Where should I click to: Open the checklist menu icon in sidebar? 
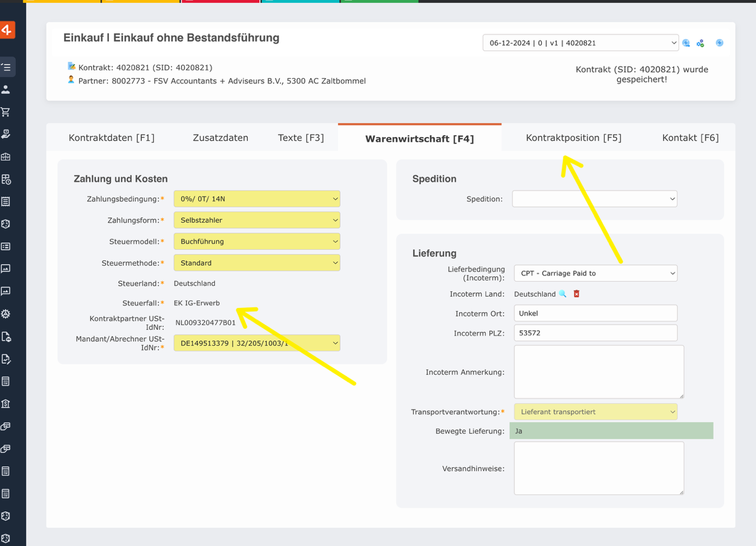tap(7, 67)
